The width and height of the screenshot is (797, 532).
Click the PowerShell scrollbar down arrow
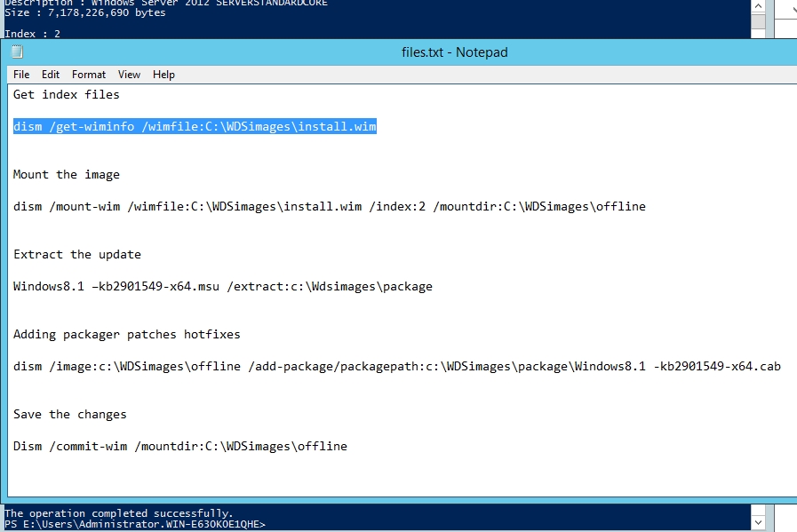757,522
